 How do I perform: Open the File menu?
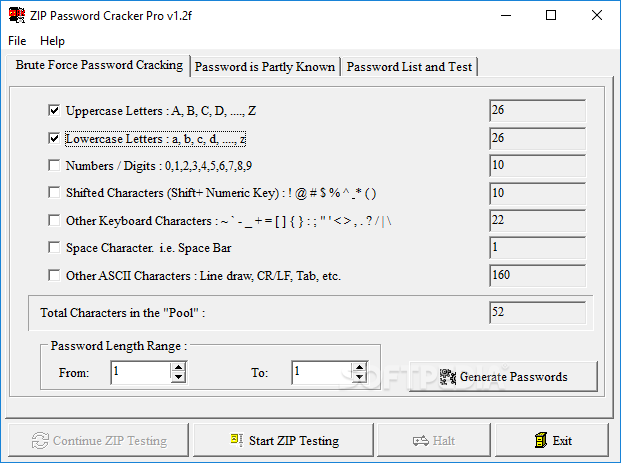click(17, 41)
